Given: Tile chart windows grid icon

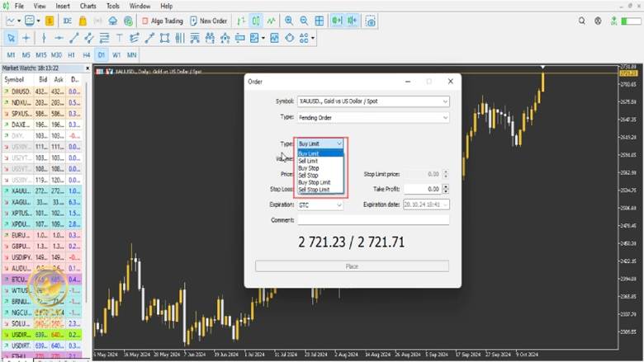Looking at the screenshot, I should point(320,21).
